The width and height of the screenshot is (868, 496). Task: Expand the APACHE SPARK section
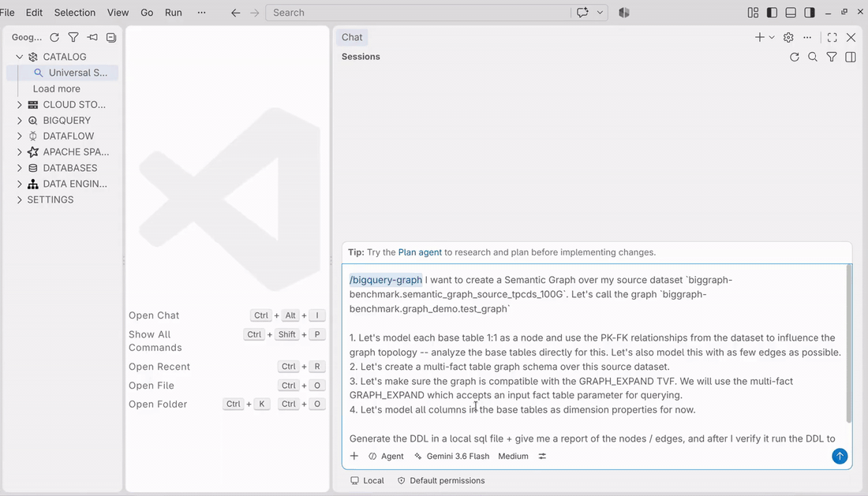point(20,151)
